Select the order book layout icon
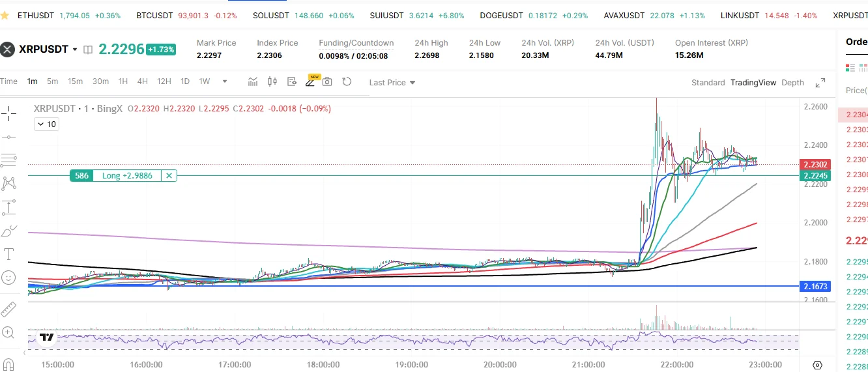868x372 pixels. [x=850, y=67]
